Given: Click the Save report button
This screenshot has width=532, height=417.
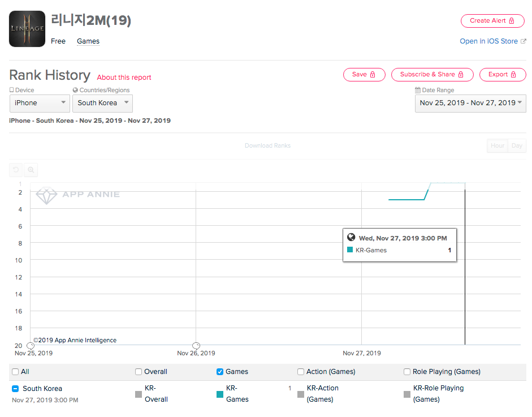Looking at the screenshot, I should pos(364,74).
